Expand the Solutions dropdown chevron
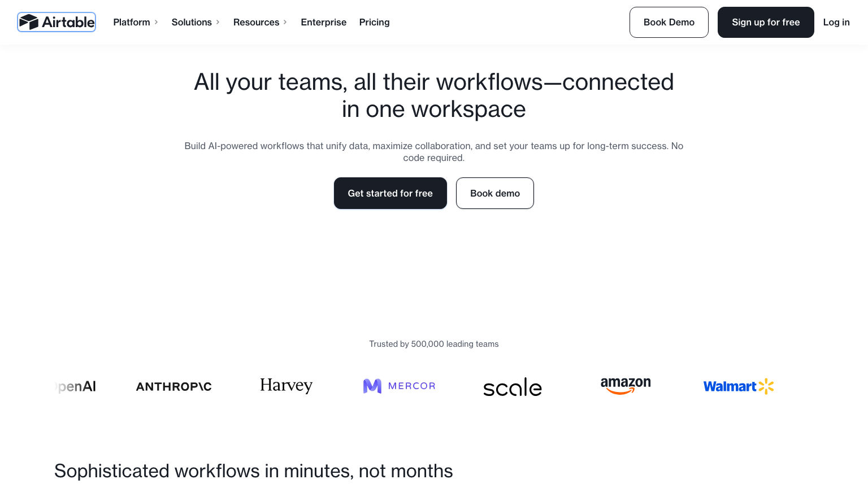Viewport: 868px width, 488px height. tap(218, 23)
